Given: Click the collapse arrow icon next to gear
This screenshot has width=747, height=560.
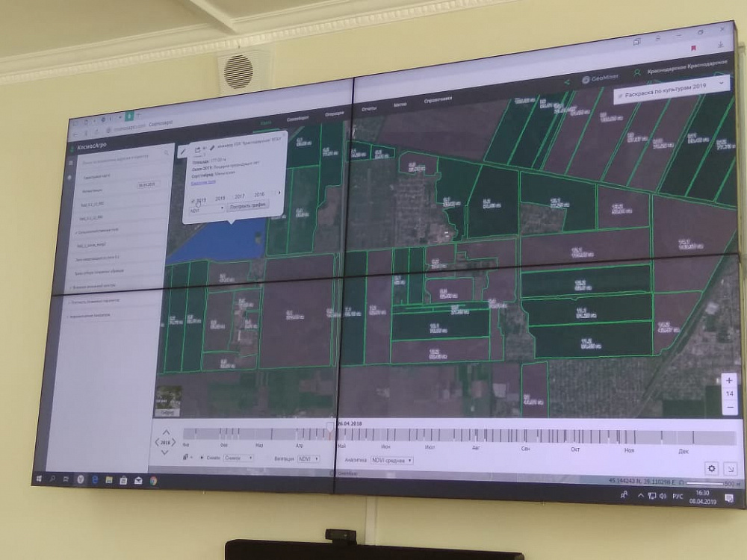Looking at the screenshot, I should click(731, 469).
